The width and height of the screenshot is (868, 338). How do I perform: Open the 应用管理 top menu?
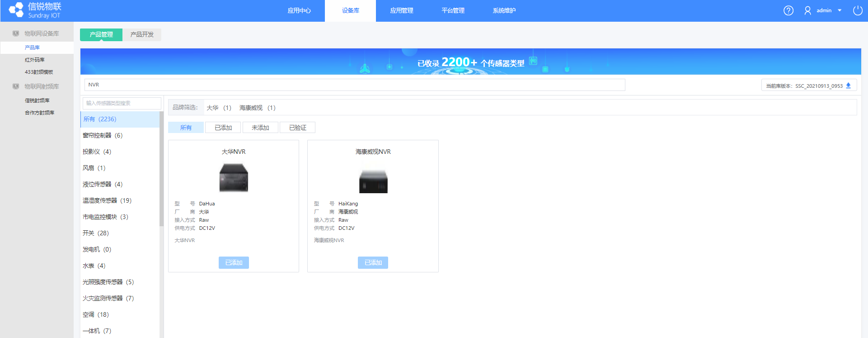tap(402, 10)
